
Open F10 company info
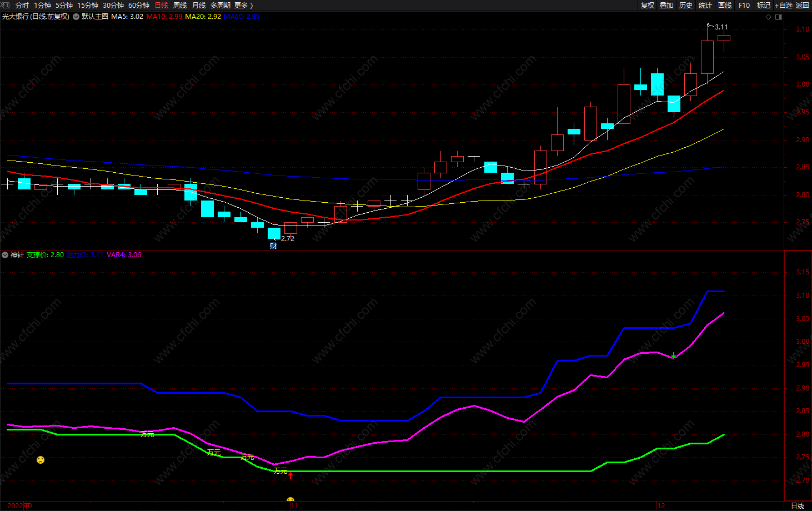(744, 5)
